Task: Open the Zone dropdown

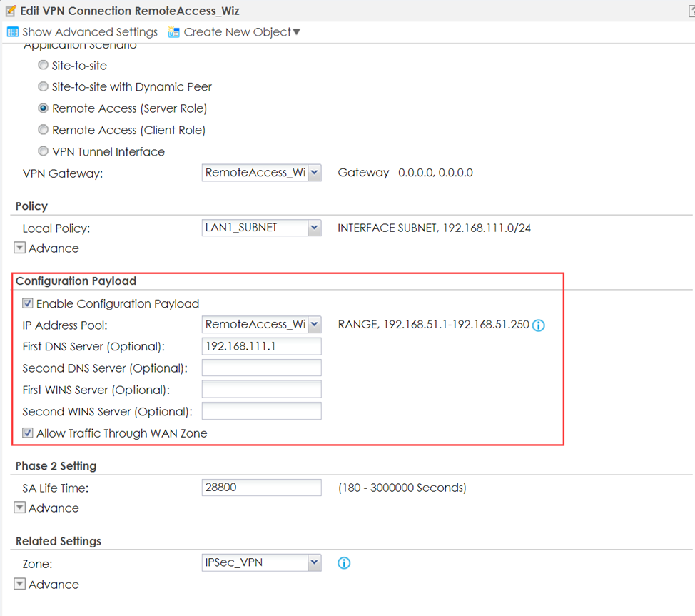Action: [x=314, y=563]
